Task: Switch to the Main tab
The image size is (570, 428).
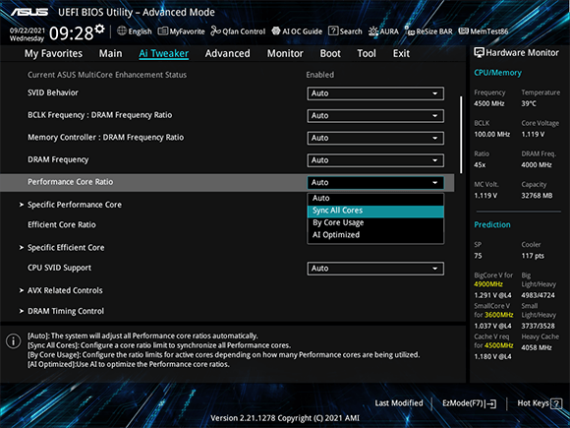Action: 111,53
